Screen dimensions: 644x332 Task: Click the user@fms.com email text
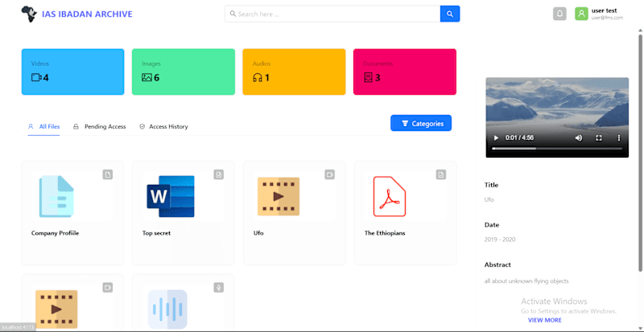607,18
